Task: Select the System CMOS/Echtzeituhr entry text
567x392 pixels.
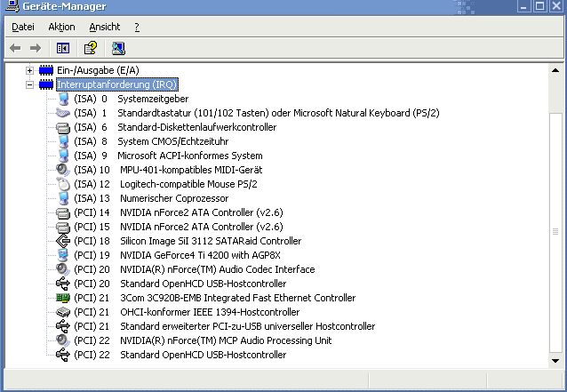Action: pos(172,141)
